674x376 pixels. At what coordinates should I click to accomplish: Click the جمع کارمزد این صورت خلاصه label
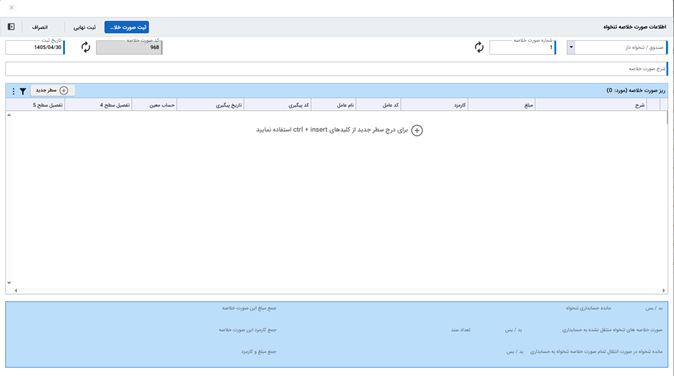247,330
